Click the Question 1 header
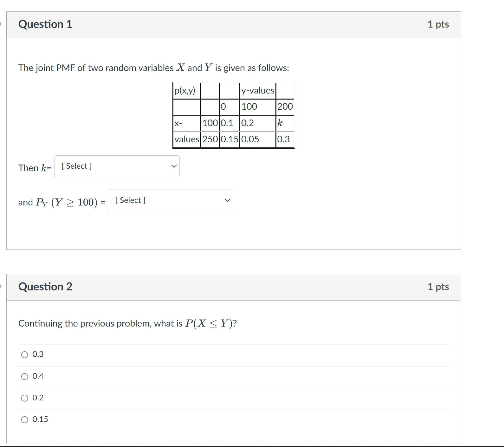504x447 pixels. click(45, 24)
